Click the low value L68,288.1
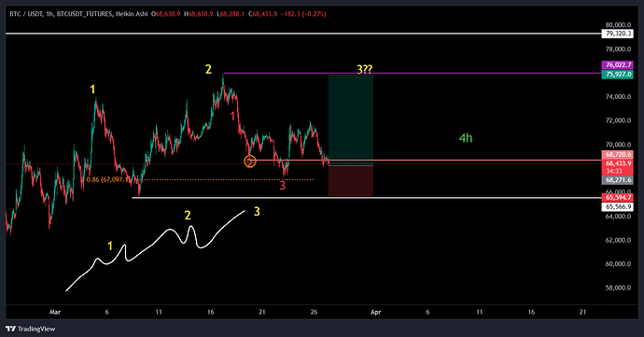 (x=231, y=14)
